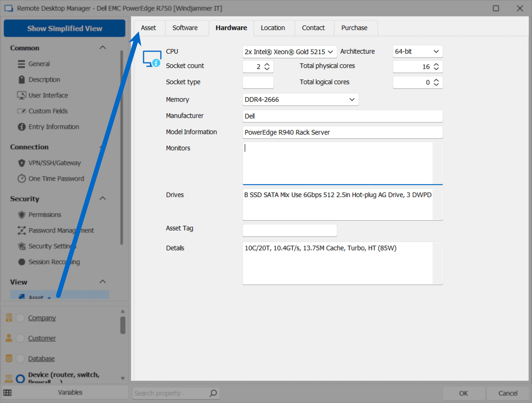Click the Drives text area
This screenshot has height=403, width=532.
pyautogui.click(x=343, y=205)
